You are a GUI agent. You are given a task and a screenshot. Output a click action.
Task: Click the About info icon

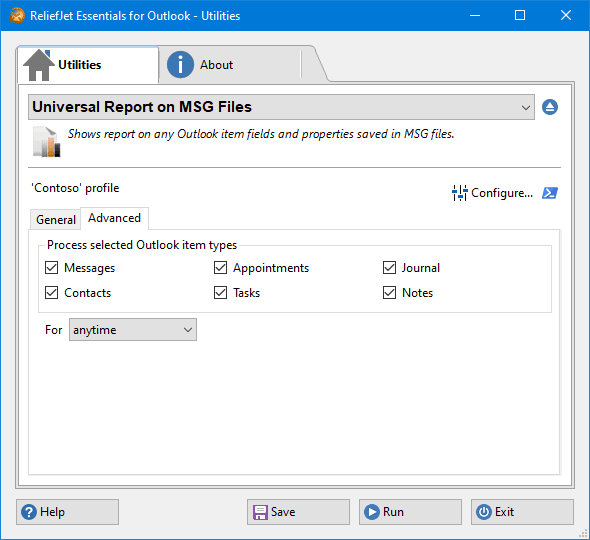point(180,65)
